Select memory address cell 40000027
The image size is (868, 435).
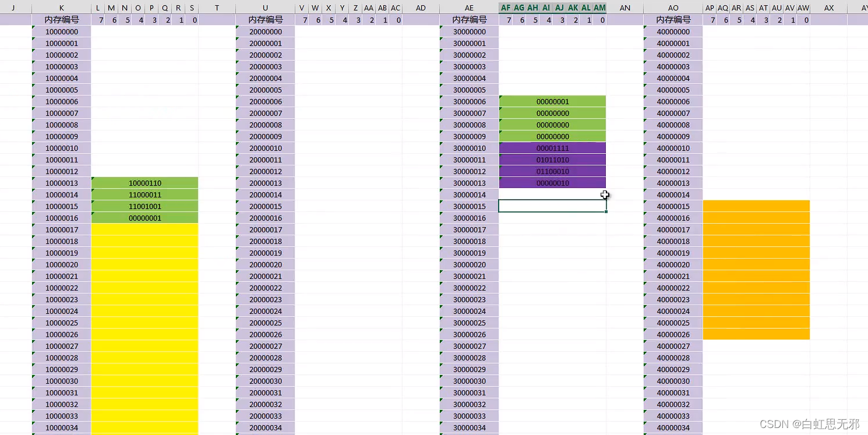click(x=673, y=346)
